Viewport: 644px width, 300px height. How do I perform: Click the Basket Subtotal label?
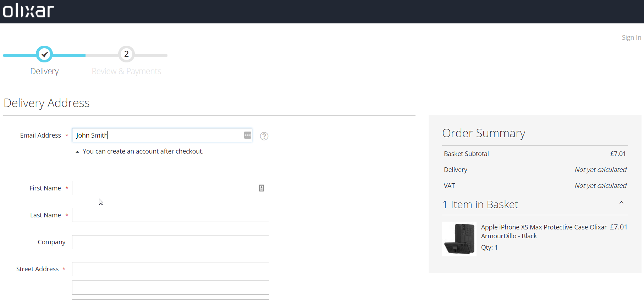[x=466, y=154]
